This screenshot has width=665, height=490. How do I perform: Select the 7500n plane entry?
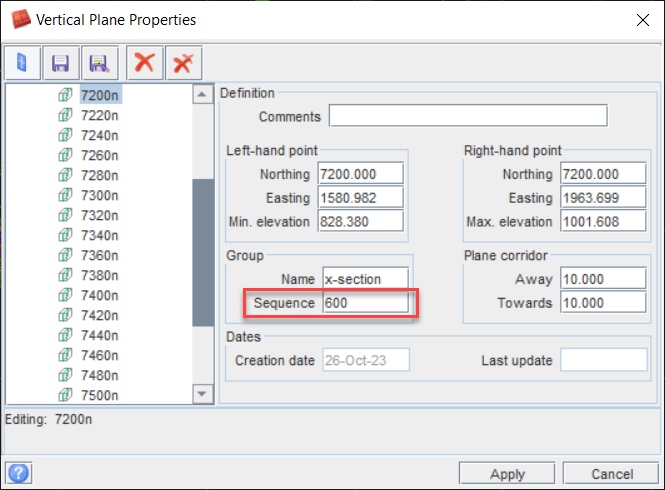pyautogui.click(x=99, y=395)
